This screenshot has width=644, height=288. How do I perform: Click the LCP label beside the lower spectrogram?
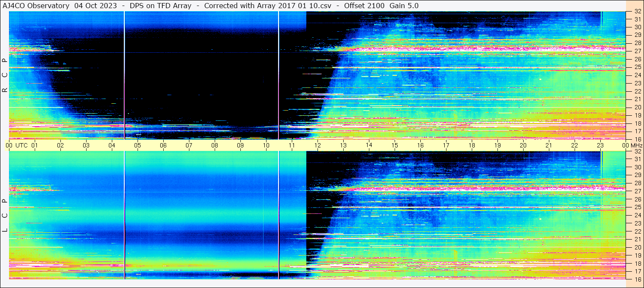pos(5,216)
